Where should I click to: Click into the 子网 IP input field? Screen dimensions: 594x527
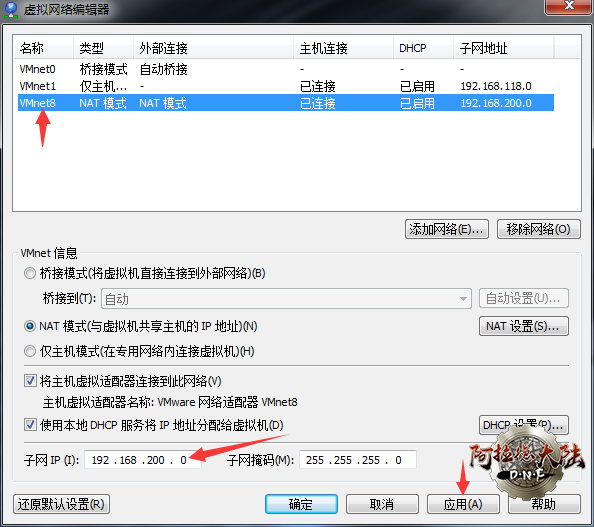pyautogui.click(x=143, y=460)
